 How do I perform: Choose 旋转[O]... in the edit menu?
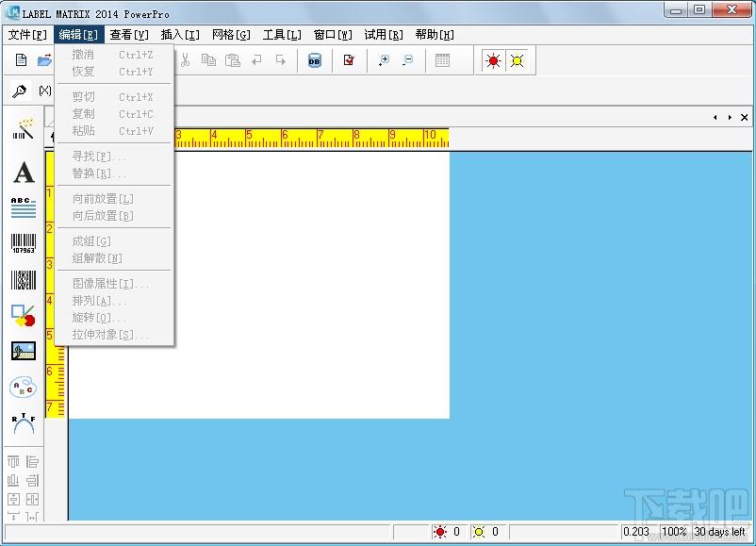click(x=114, y=318)
